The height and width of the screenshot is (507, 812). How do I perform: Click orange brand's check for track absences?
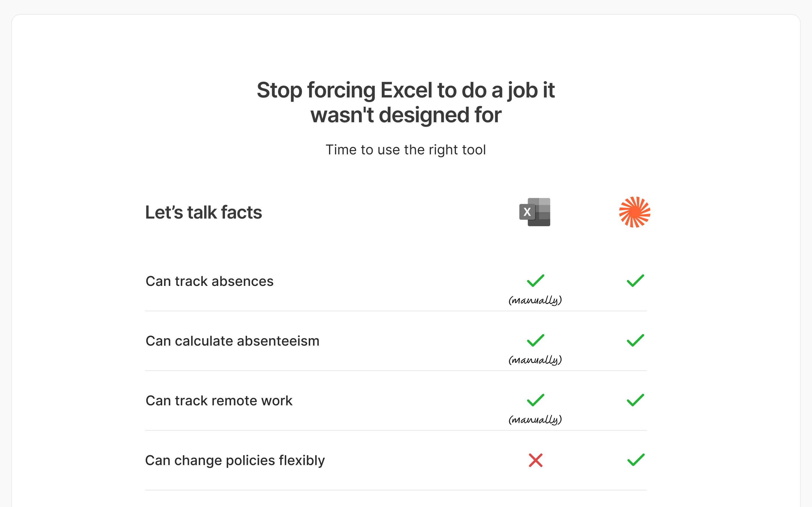pos(636,281)
